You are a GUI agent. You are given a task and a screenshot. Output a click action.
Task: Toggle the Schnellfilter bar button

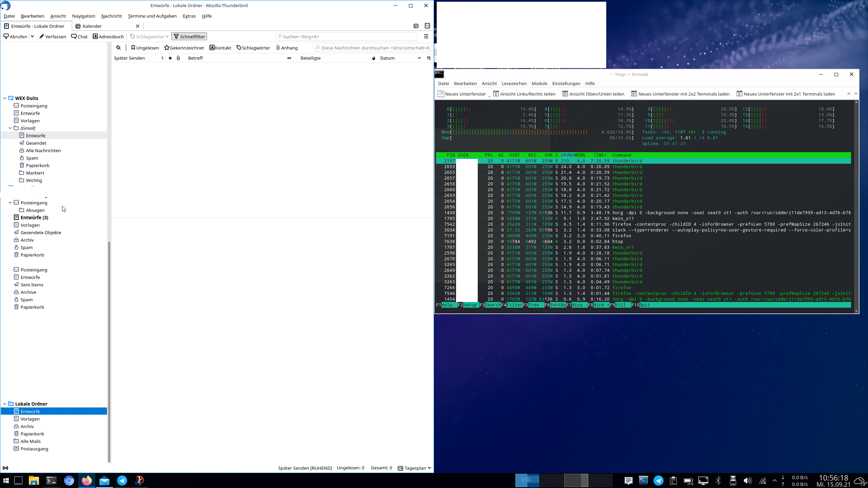click(189, 37)
